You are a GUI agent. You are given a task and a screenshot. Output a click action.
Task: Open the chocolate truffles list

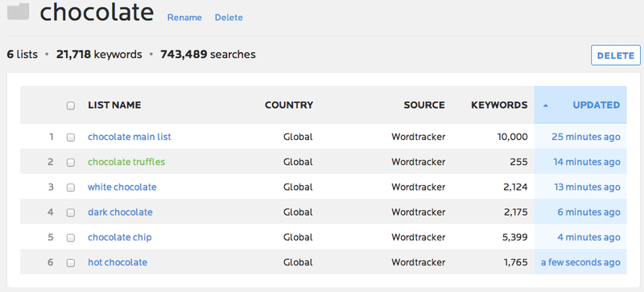tap(126, 162)
